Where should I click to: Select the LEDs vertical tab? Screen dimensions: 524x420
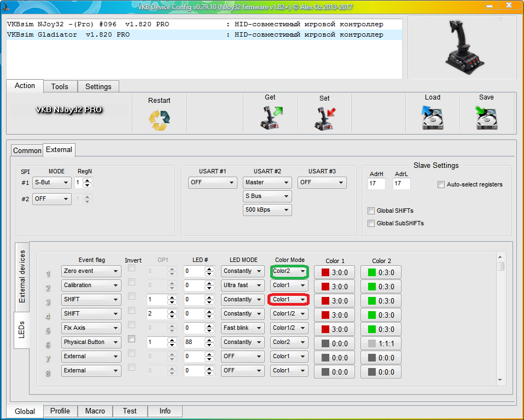22,330
